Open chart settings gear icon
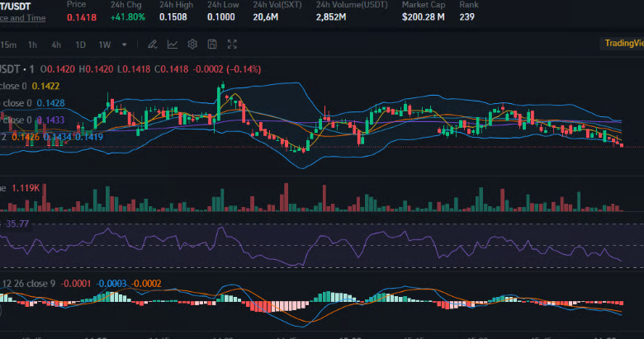This screenshot has width=644, height=339. [x=192, y=45]
